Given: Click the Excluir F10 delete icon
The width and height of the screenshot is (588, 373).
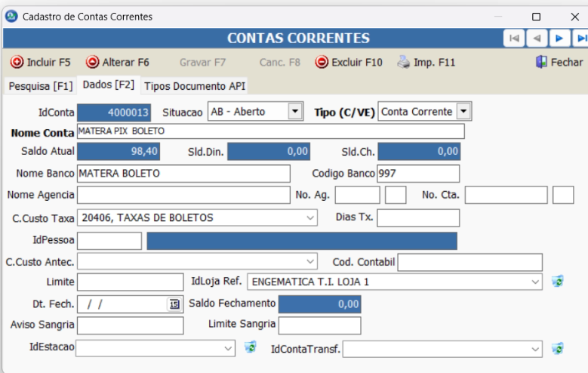Looking at the screenshot, I should pyautogui.click(x=322, y=63).
